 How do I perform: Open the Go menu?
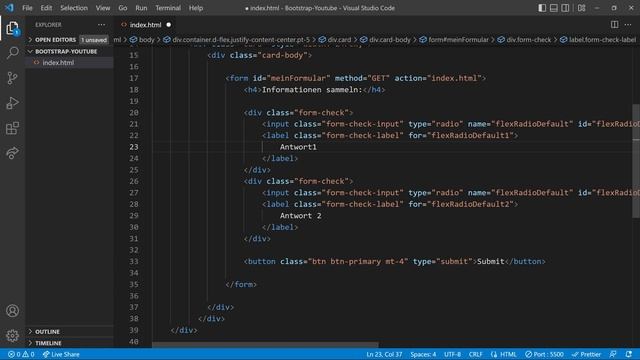click(x=122, y=8)
